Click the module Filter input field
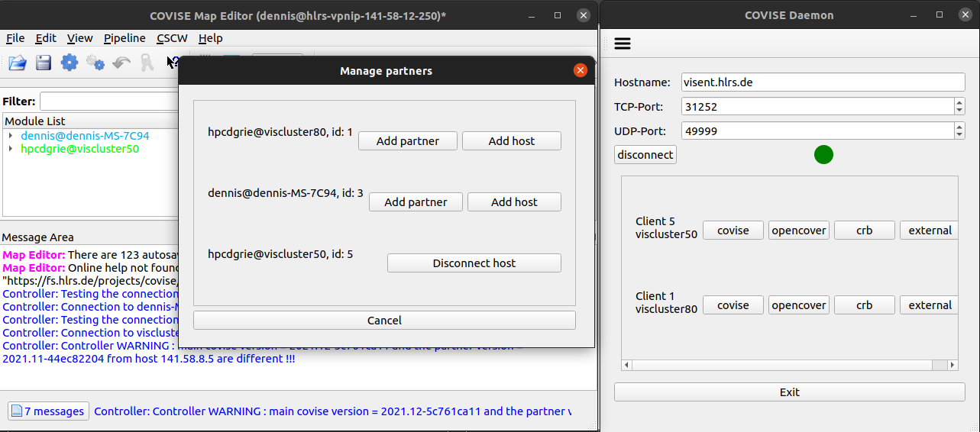 (109, 101)
